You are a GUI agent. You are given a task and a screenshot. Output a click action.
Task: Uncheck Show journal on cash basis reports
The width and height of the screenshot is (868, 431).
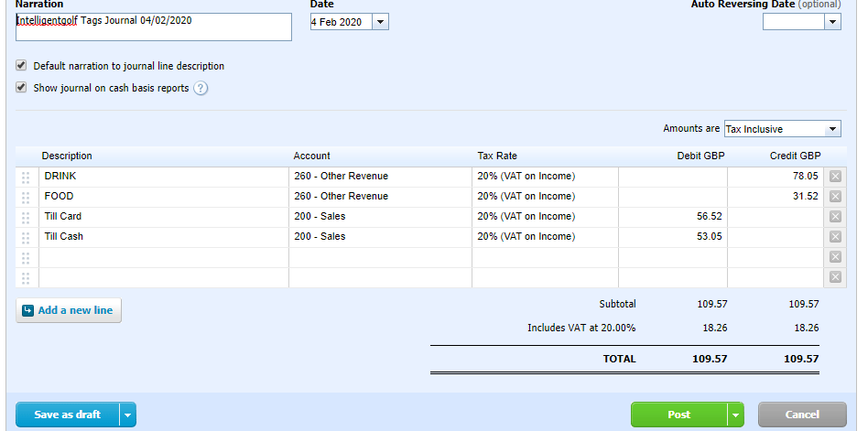tap(21, 88)
